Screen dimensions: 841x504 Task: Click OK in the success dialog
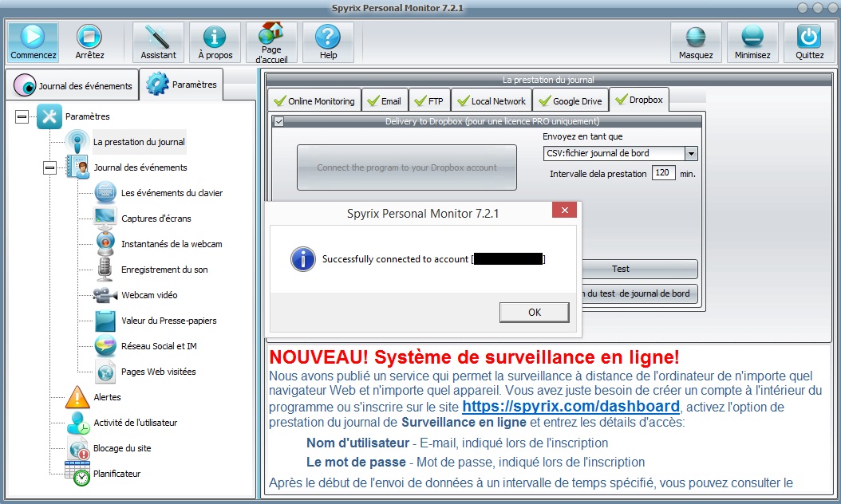[535, 312]
